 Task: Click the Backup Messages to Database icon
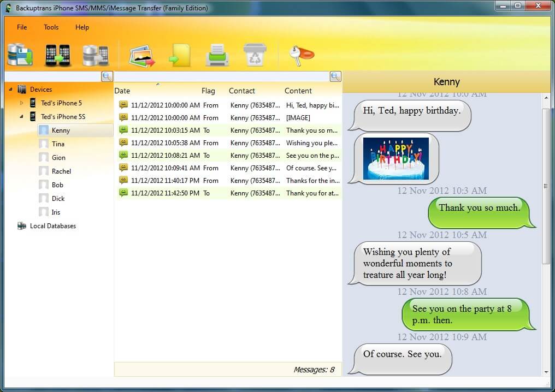tap(20, 55)
